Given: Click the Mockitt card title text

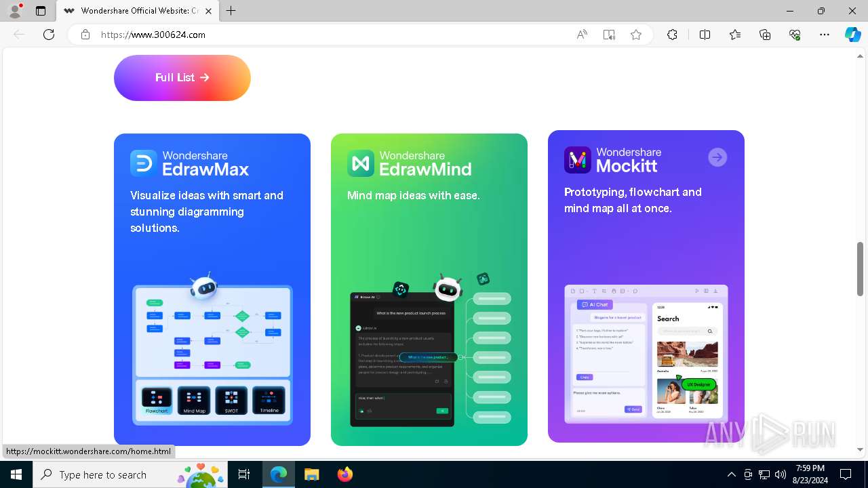Looking at the screenshot, I should 629,160.
